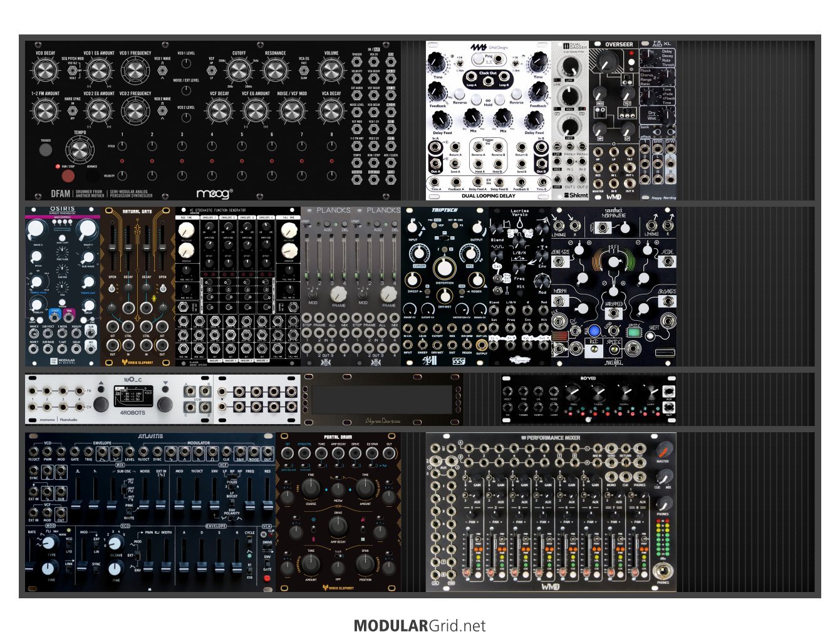Screen dimensions: 840x639
Task: Click the left Frame knob on Plancks
Action: 339,293
